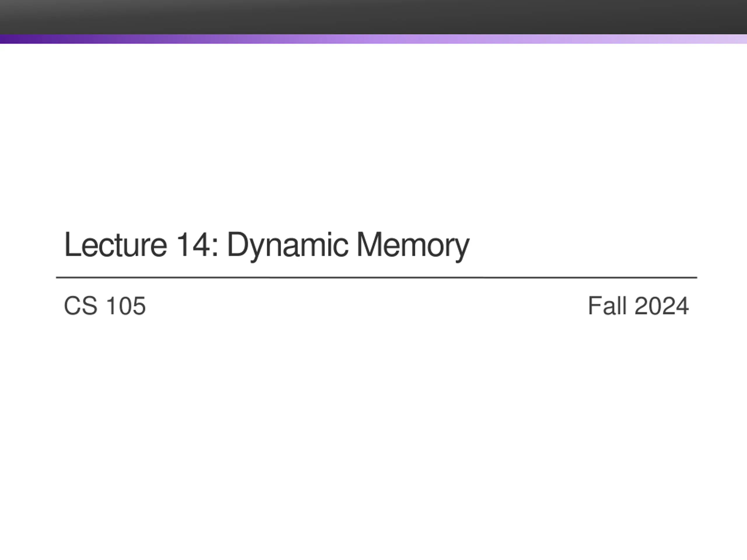Click the word "Dynamic" in the title

pos(287,246)
